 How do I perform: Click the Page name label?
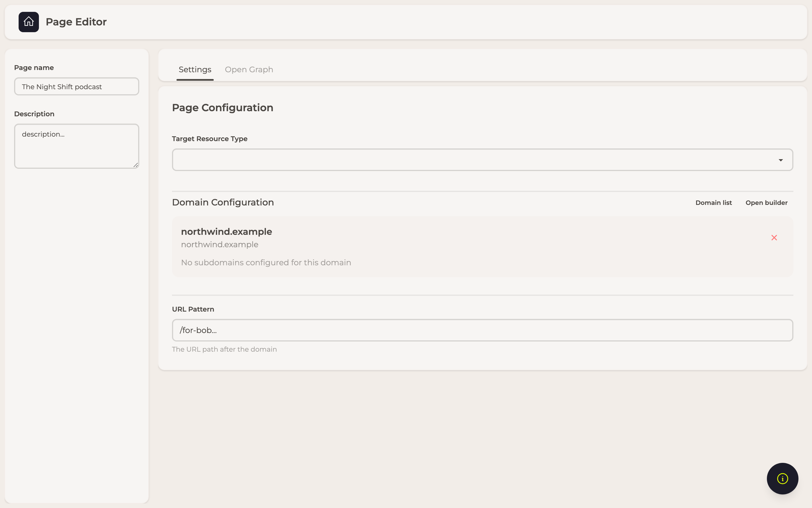[34, 68]
